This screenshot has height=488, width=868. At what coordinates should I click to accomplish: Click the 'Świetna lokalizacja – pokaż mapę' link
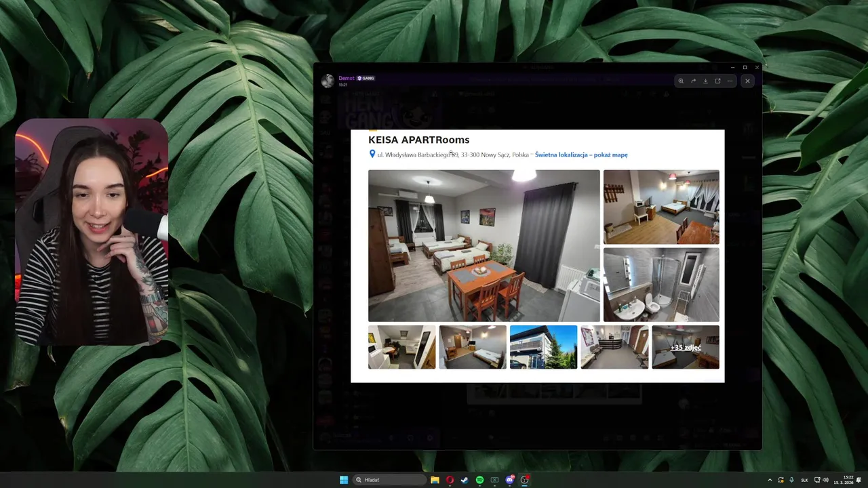pos(581,155)
